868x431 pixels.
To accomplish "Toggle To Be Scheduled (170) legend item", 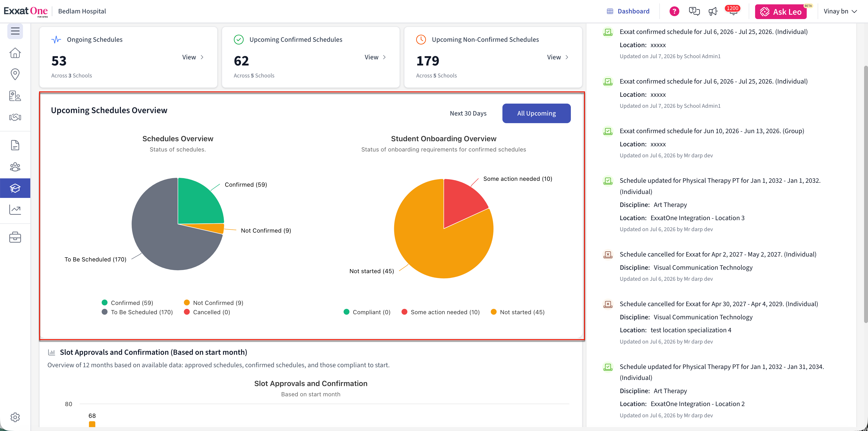I will click(137, 312).
